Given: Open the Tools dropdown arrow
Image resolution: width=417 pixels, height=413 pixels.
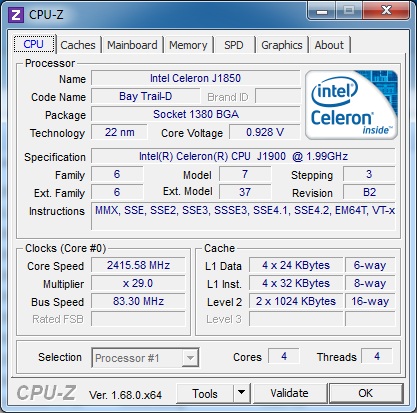Looking at the screenshot, I should tap(242, 393).
